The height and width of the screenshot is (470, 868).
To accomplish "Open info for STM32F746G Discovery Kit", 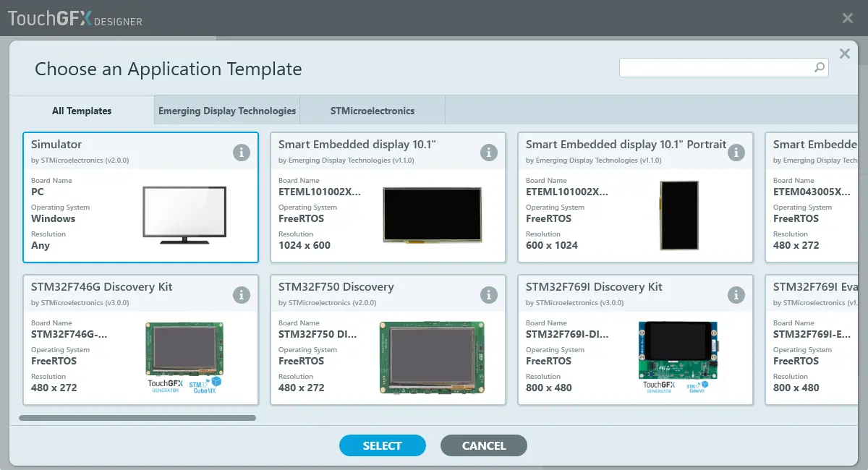I will tap(242, 295).
